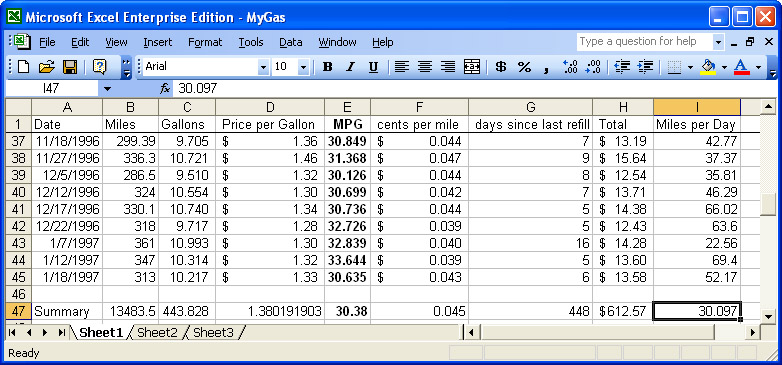The height and width of the screenshot is (365, 782).
Task: Select the Sheet1 tab
Action: [x=101, y=332]
